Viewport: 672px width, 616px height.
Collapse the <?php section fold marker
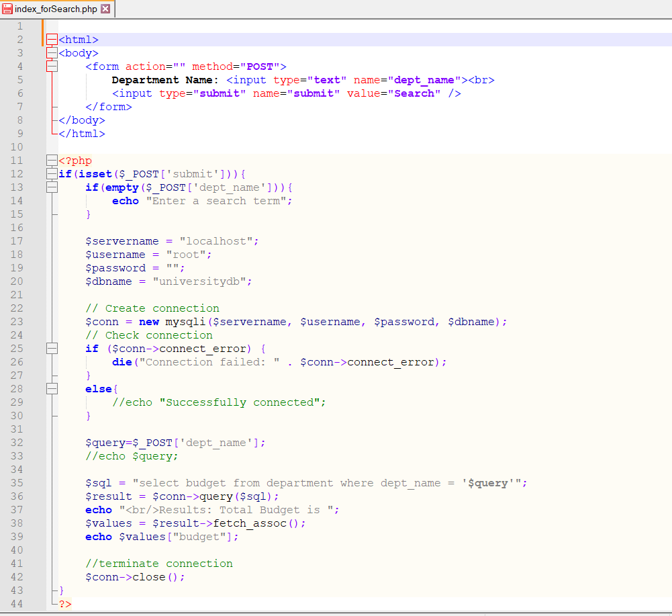tap(52, 160)
